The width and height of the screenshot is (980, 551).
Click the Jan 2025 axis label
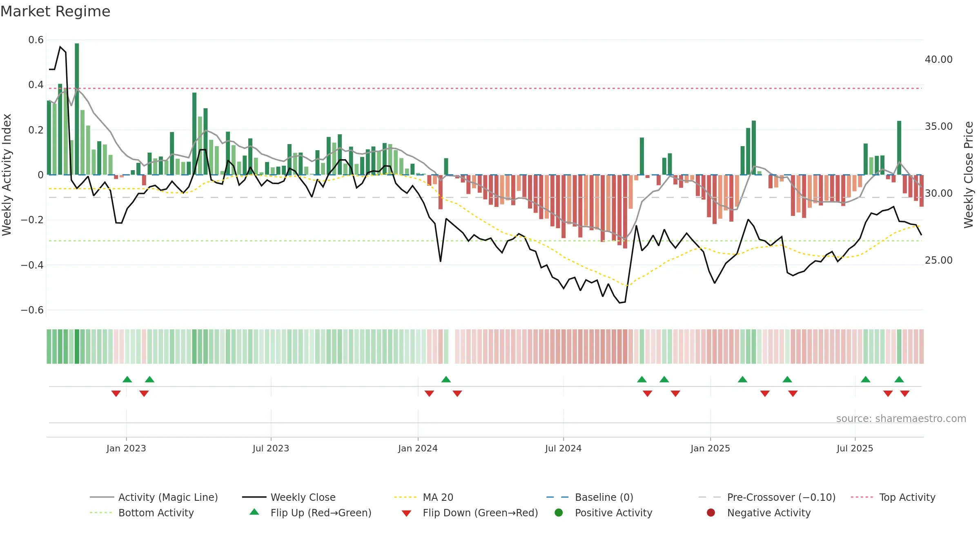point(710,448)
